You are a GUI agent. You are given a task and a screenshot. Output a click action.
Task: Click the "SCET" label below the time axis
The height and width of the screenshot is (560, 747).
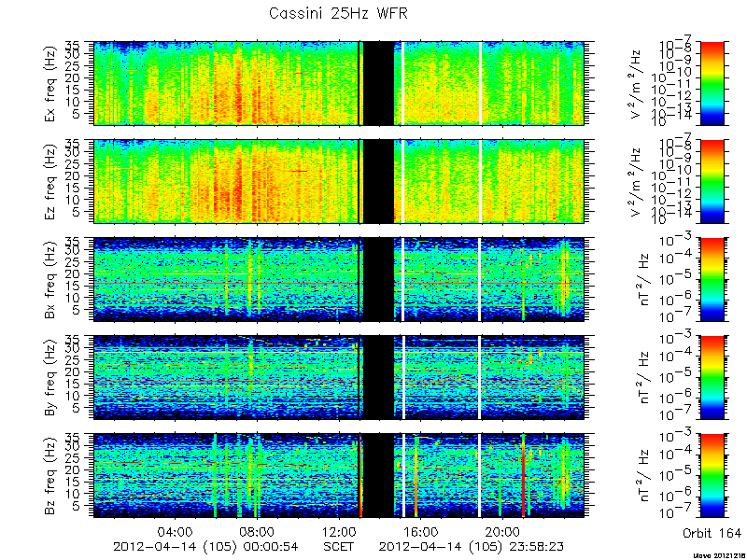click(339, 547)
